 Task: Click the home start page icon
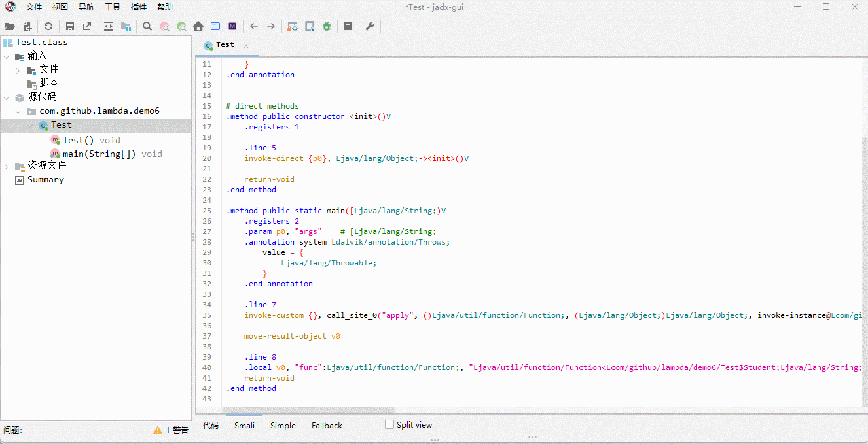tap(198, 27)
